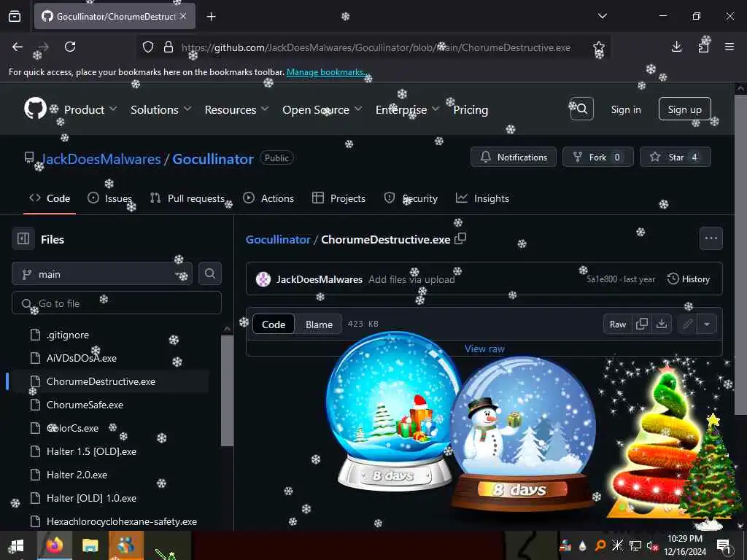Fork the repository
The height and width of the screenshot is (560, 747).
[598, 157]
